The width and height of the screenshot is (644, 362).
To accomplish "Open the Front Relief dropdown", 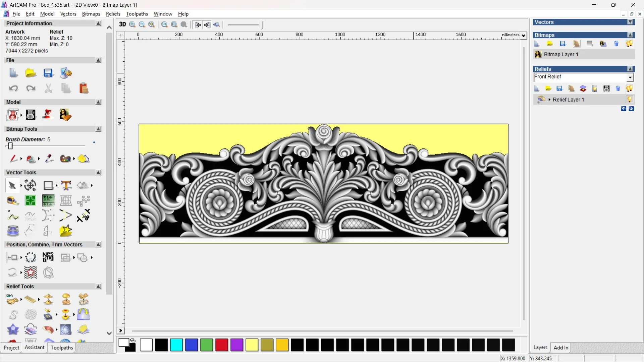I will pyautogui.click(x=630, y=77).
